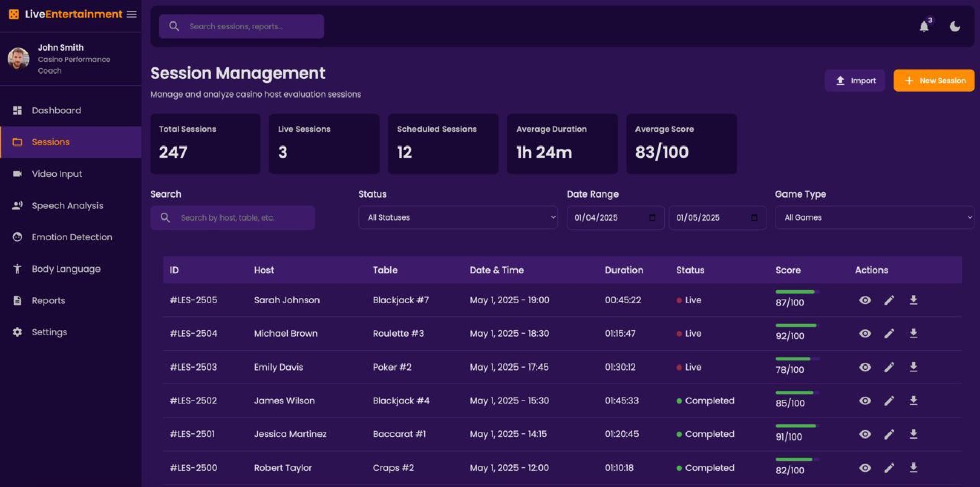
Task: Expand the All Games game type dropdown
Action: pyautogui.click(x=874, y=217)
